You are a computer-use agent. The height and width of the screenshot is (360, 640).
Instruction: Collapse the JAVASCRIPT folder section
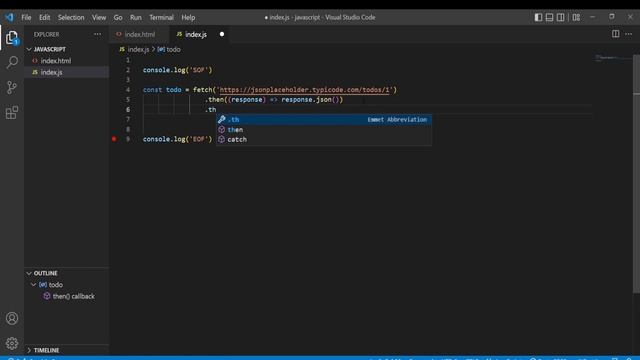click(29, 49)
